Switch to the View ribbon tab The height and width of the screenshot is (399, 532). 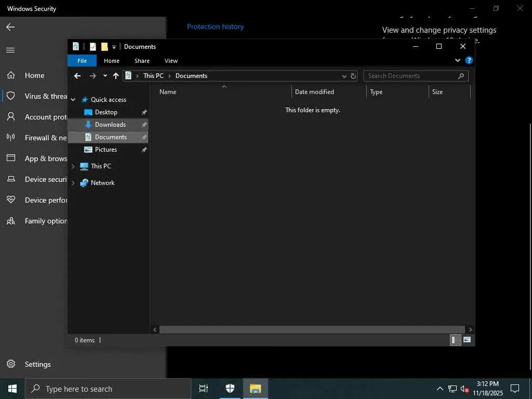[171, 61]
